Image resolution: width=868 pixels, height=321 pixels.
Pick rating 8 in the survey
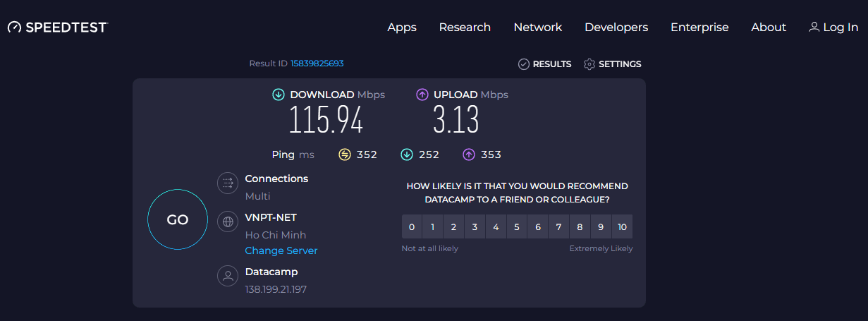tap(580, 227)
